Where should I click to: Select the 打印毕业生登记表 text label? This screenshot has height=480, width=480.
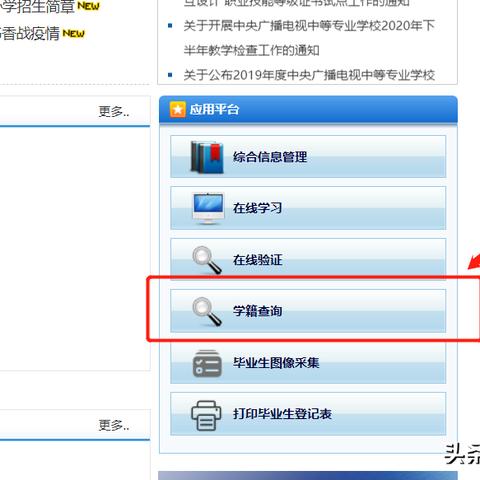[x=282, y=414]
